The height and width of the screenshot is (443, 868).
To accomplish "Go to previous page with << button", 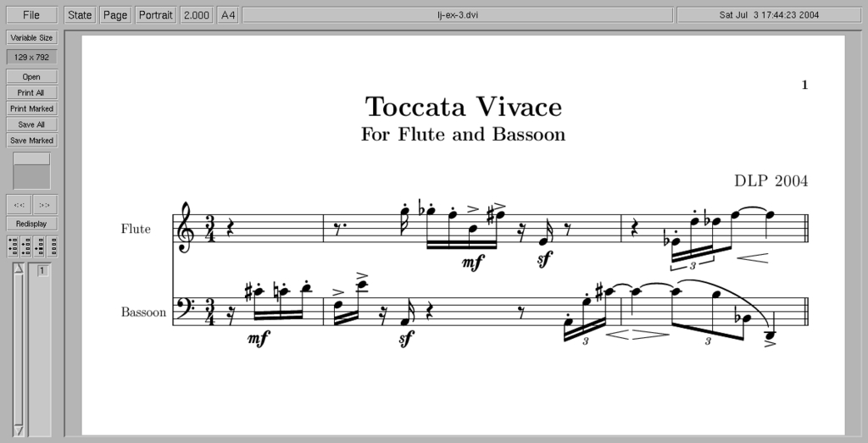I will [19, 205].
